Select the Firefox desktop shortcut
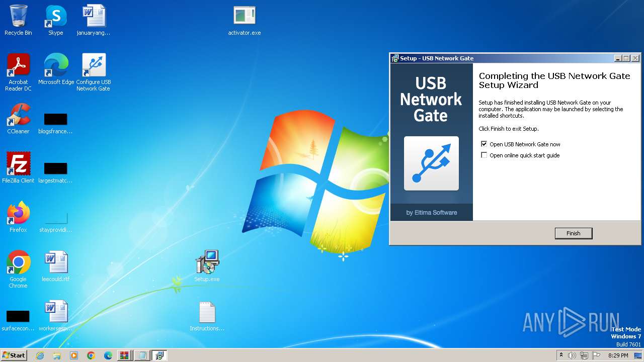This screenshot has height=362, width=644. coord(18,217)
